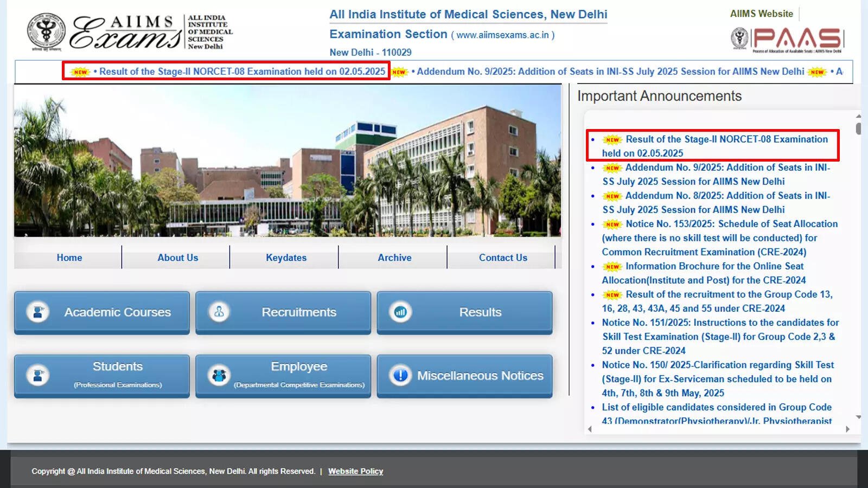Click NEW badge on Addendum No. 8/2025 announcement
868x488 pixels.
[x=612, y=196]
